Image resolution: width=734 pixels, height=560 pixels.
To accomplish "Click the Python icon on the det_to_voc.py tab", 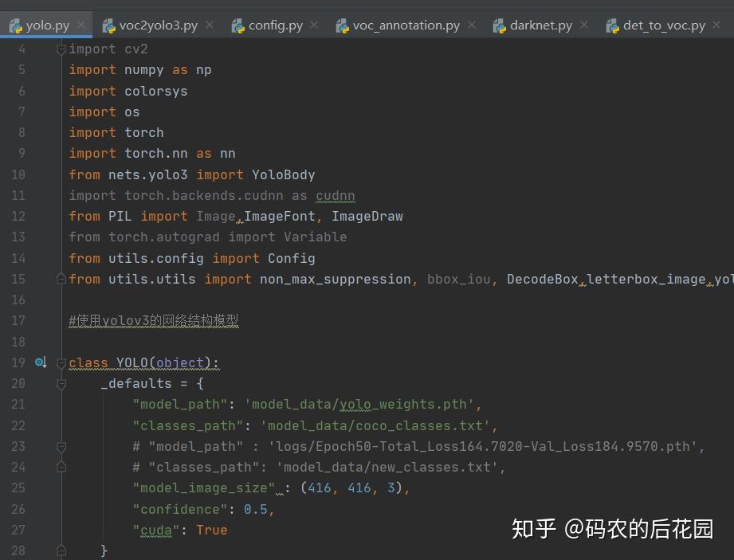I will (613, 25).
